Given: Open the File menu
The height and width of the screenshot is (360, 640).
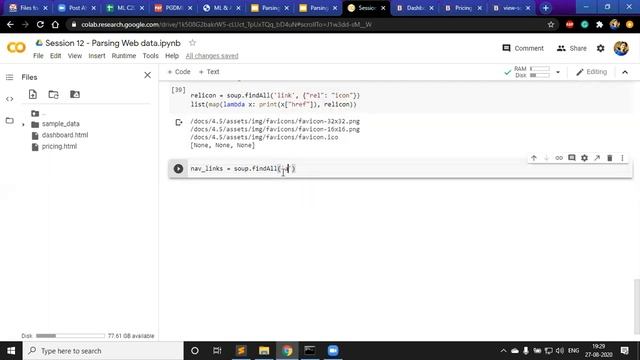Looking at the screenshot, I should click(38, 56).
